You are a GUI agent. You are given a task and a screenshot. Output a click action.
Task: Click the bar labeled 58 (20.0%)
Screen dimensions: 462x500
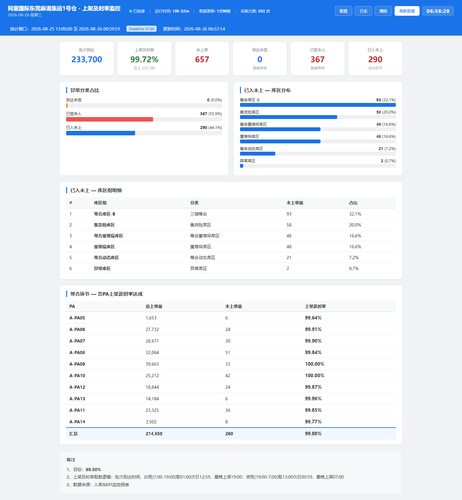click(289, 117)
